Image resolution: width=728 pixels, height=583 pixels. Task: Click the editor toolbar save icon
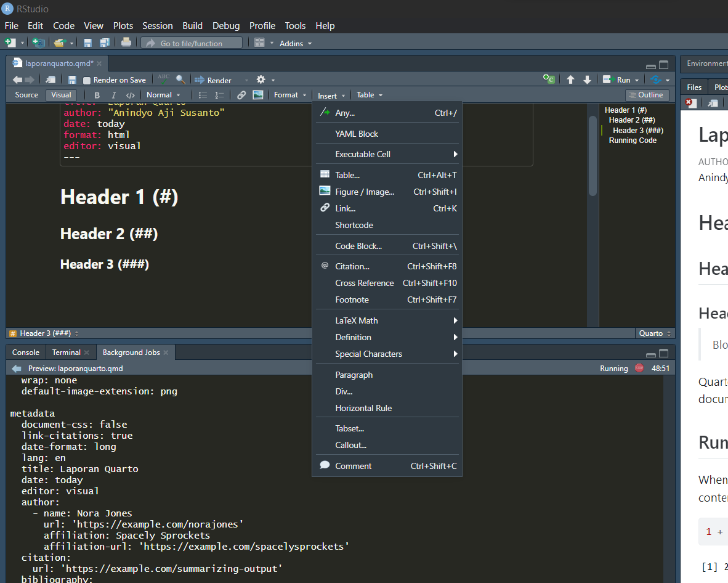(72, 80)
